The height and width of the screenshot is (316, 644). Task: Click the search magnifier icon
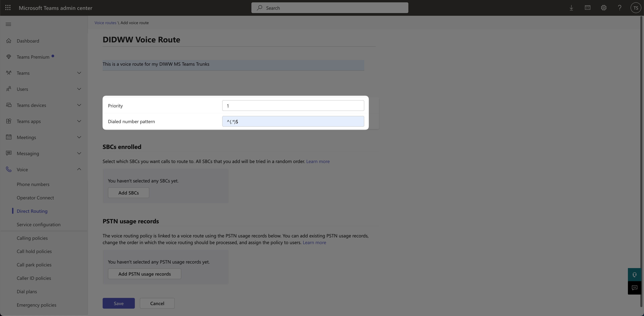click(259, 8)
